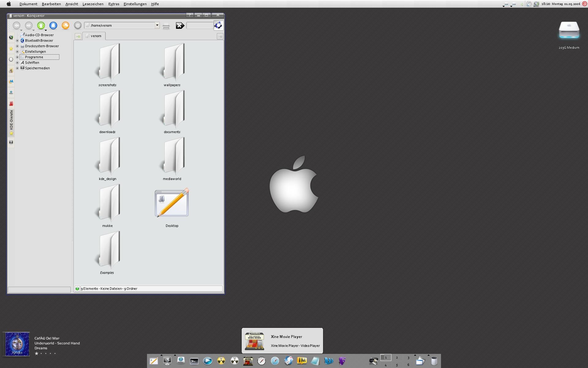588x368 pixels.
Task: Expand the Programme tree node
Action: 17,57
